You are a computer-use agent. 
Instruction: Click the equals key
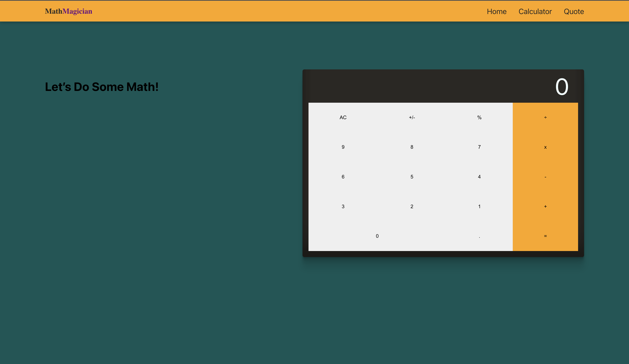tap(545, 236)
